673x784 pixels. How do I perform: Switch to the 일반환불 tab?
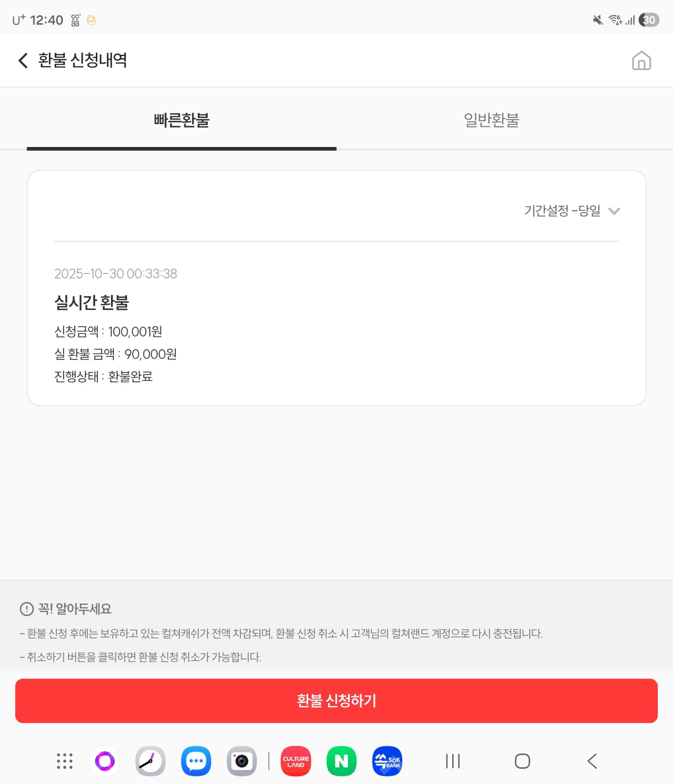click(x=491, y=120)
